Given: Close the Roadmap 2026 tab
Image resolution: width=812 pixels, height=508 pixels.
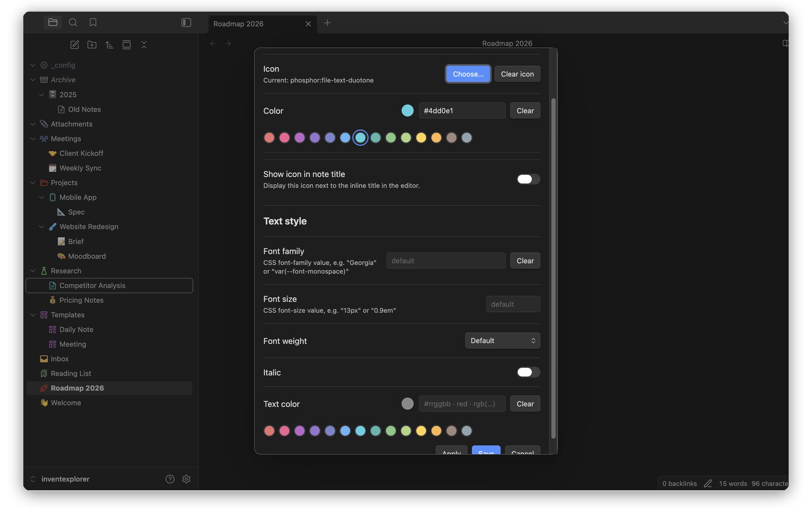Looking at the screenshot, I should [x=308, y=24].
